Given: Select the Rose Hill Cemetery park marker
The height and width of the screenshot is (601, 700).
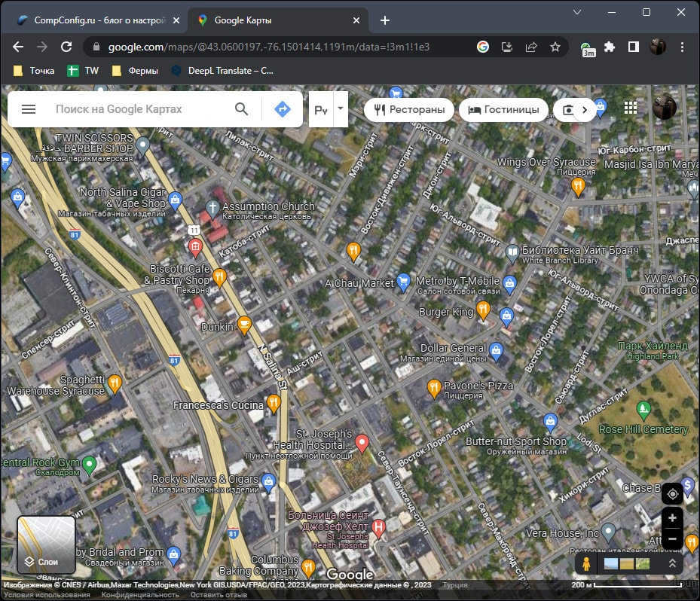Looking at the screenshot, I should click(643, 410).
